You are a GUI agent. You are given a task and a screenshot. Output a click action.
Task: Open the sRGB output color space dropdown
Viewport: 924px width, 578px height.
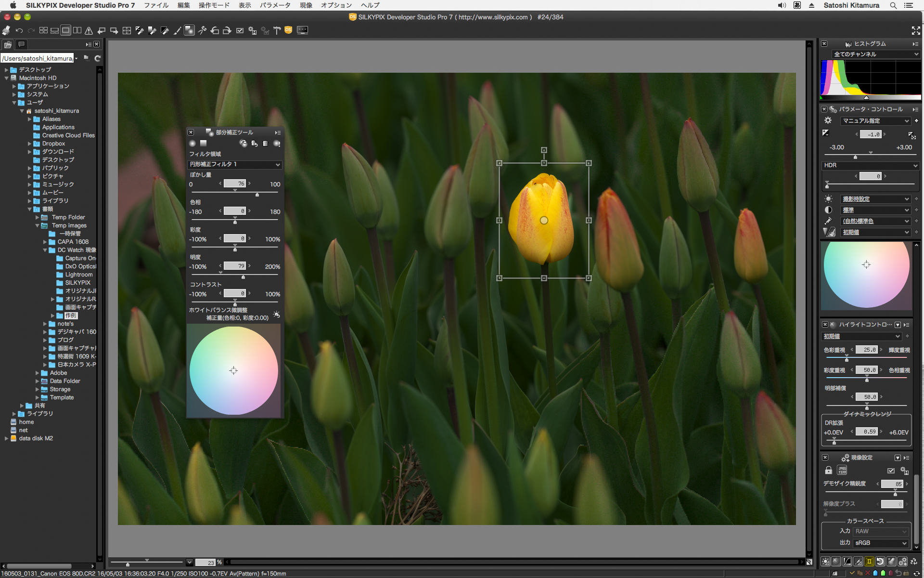point(881,543)
